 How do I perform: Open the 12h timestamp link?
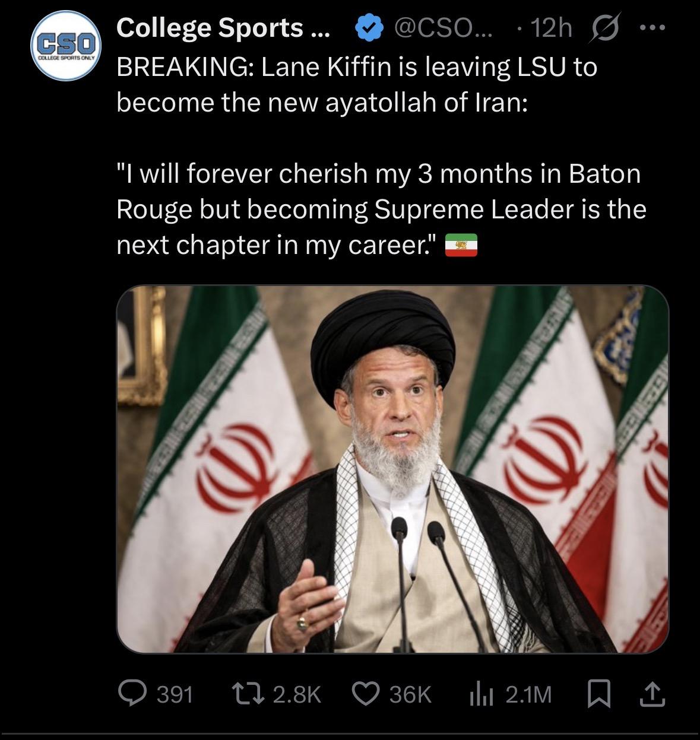[551, 28]
